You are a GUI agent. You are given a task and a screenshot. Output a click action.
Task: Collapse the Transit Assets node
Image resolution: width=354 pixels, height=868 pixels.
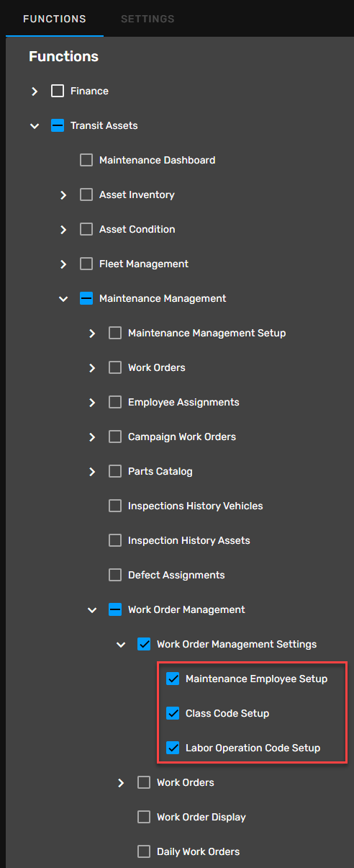tap(35, 126)
